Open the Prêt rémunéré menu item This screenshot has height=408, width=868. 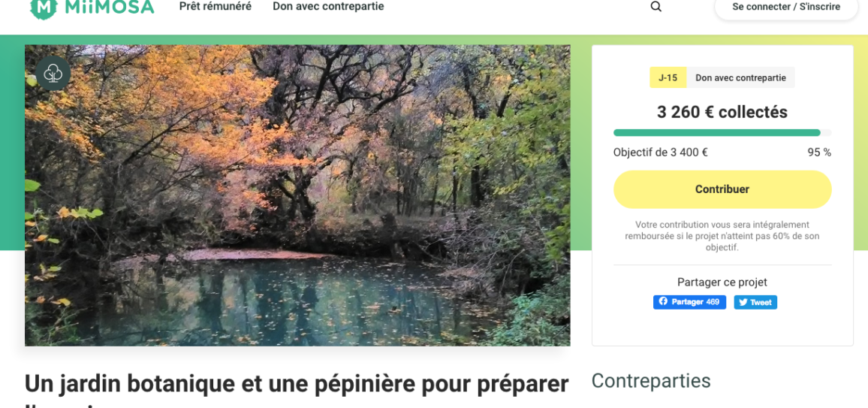[x=215, y=7]
